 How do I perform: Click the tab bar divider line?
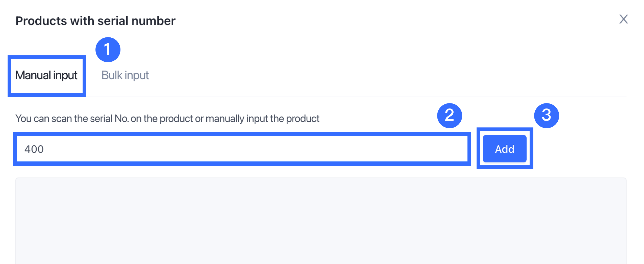[354, 97]
